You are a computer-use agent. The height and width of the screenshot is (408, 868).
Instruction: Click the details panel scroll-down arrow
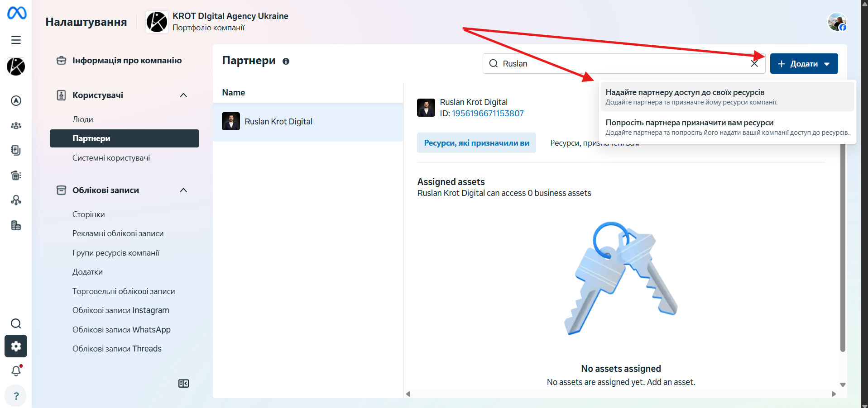[x=843, y=385]
